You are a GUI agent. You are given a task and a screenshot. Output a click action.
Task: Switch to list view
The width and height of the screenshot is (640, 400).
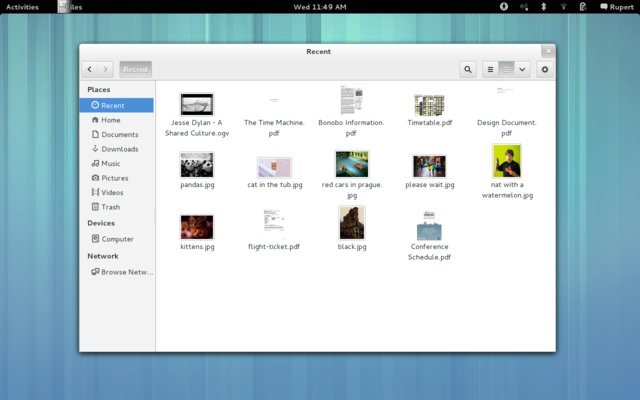coord(490,69)
